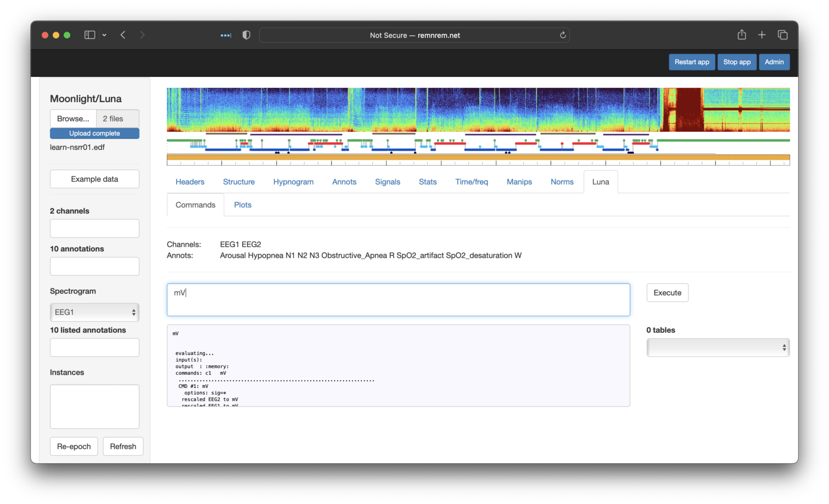829x504 pixels.
Task: Click the Restart app button
Action: 692,62
